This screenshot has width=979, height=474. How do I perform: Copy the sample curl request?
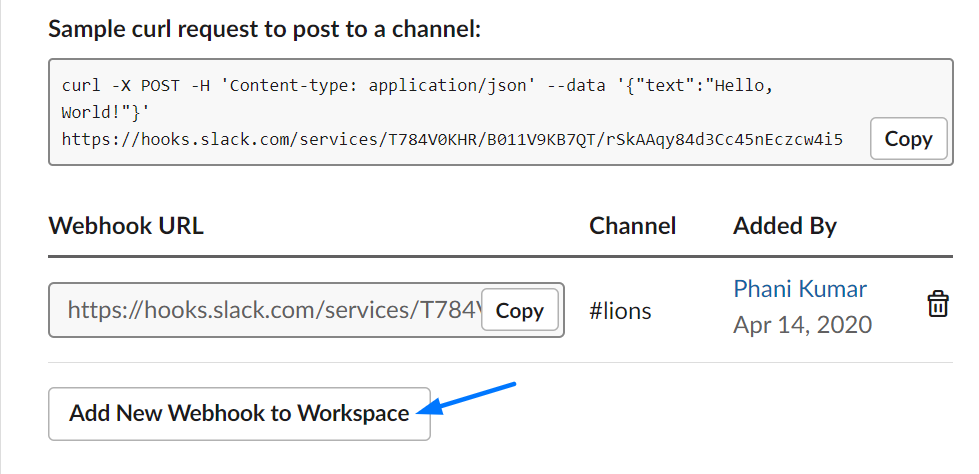[x=908, y=139]
